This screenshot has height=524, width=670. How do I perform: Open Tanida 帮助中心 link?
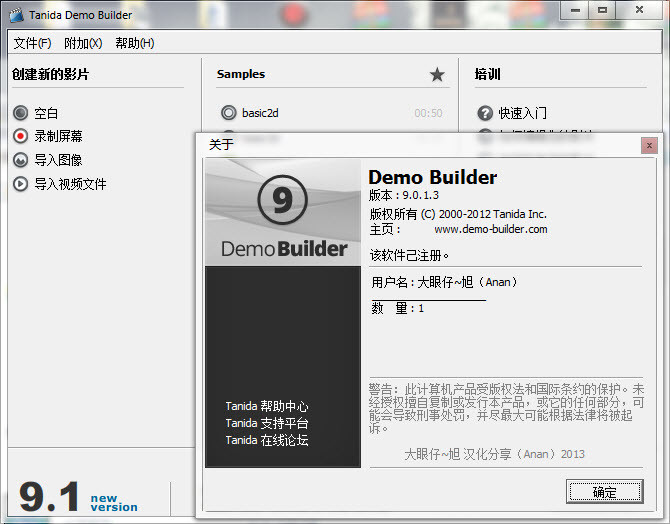point(267,406)
